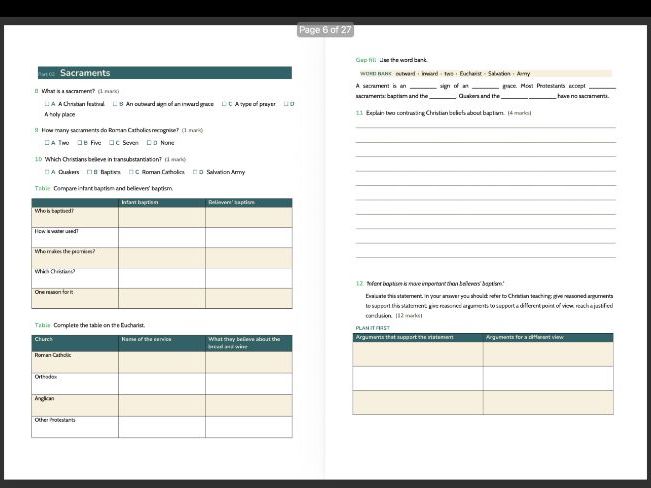Screen dimensions: 651x488
Task: Click the 'Roman Catholic' row label
Action: click(x=53, y=355)
